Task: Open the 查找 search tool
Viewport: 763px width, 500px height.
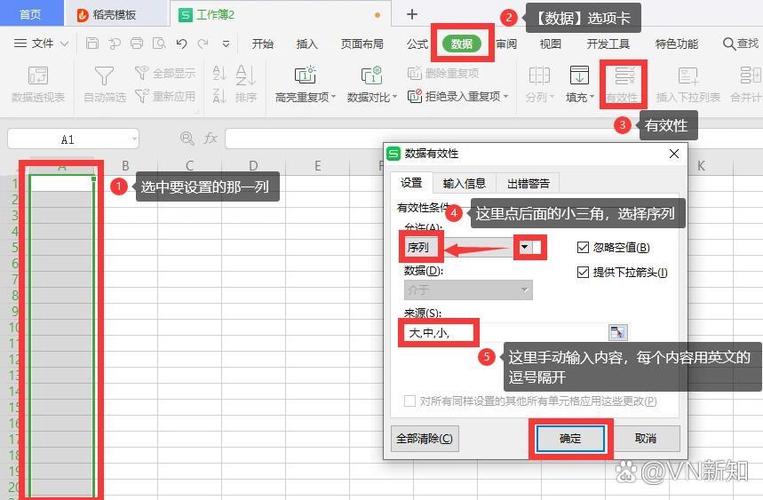Action: pos(741,44)
